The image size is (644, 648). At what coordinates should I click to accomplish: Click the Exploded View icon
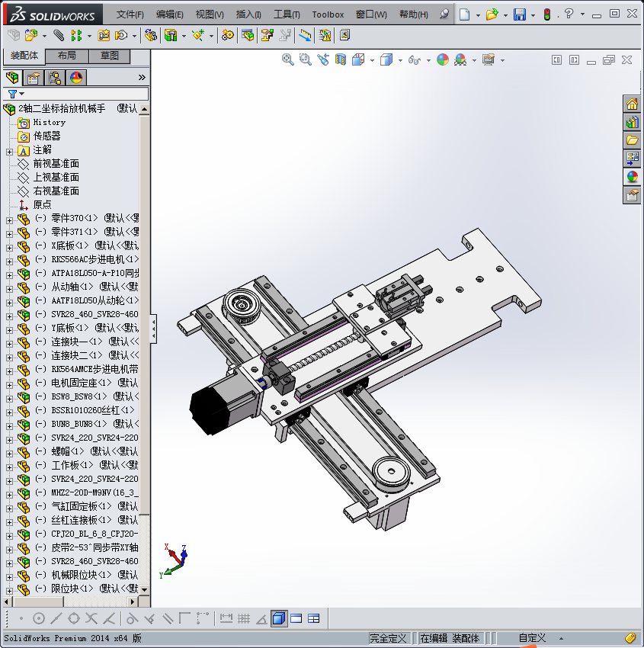point(268,36)
